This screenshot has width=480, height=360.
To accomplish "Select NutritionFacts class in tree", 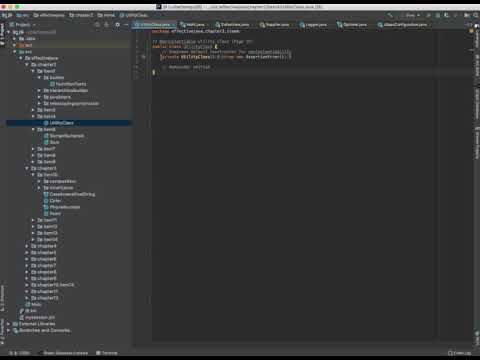I will [x=68, y=84].
